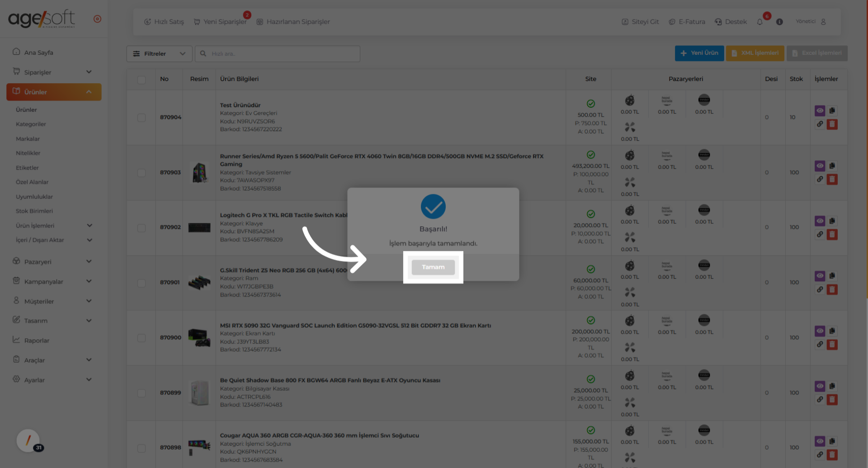Select checkbox for product 870901
This screenshot has height=468, width=868.
[x=142, y=283]
